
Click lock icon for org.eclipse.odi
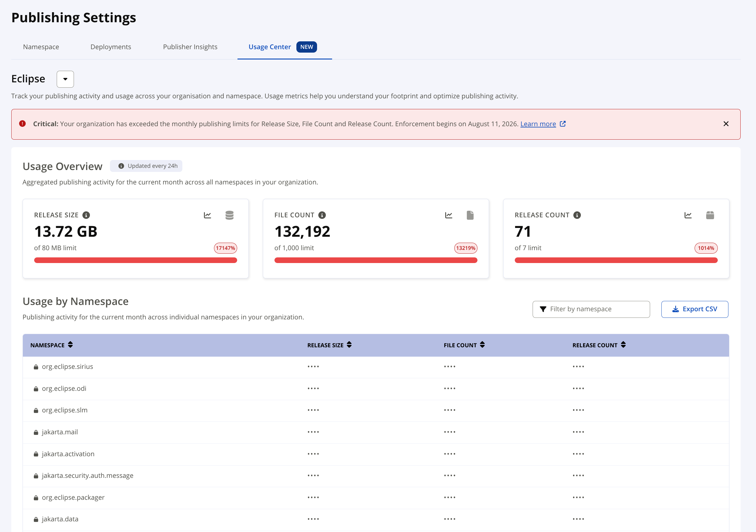tap(36, 389)
